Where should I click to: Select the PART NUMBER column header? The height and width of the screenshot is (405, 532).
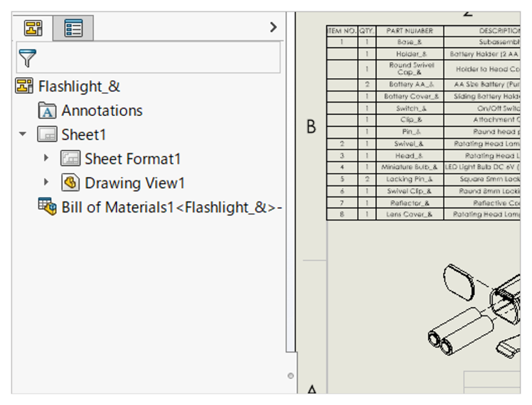(x=409, y=31)
